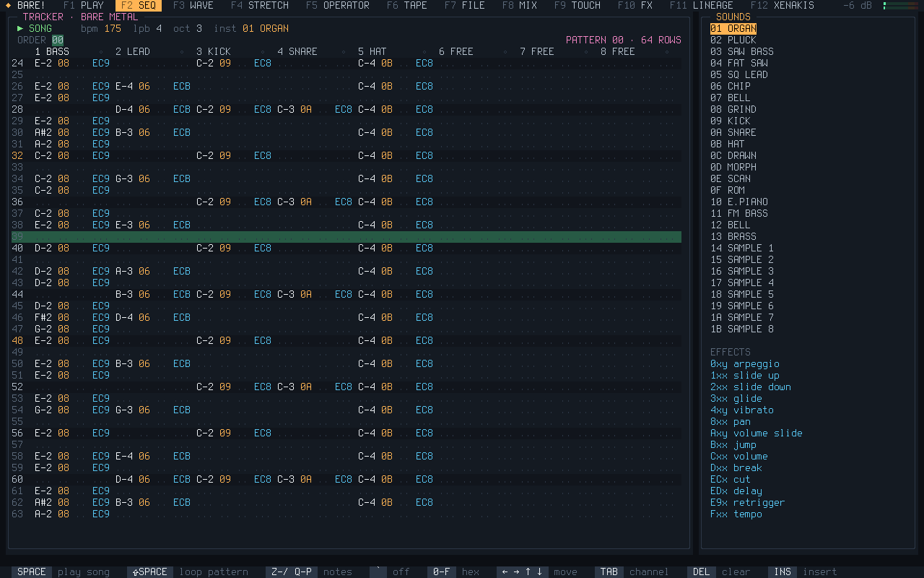
Task: Click the 4xy vibrato effect entry
Action: 742,410
